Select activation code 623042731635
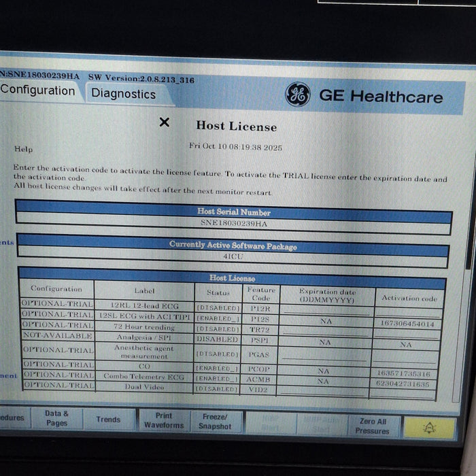Image resolution: width=476 pixels, height=476 pixels. coord(403,384)
